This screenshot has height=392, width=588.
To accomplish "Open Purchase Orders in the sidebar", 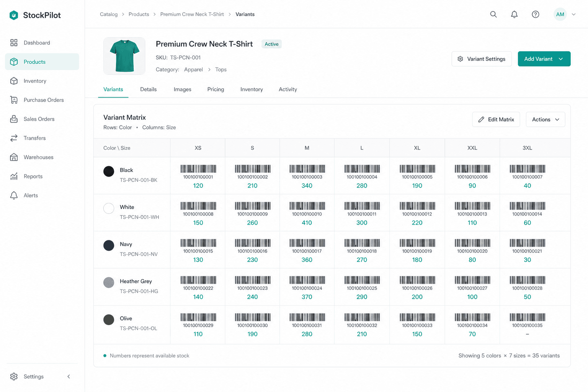I will pos(42,100).
